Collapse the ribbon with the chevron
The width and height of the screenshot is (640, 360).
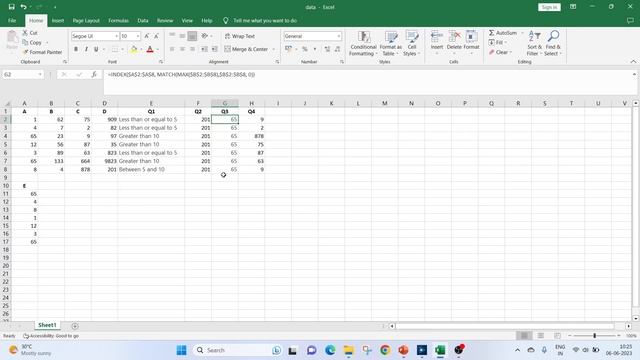pos(633,62)
